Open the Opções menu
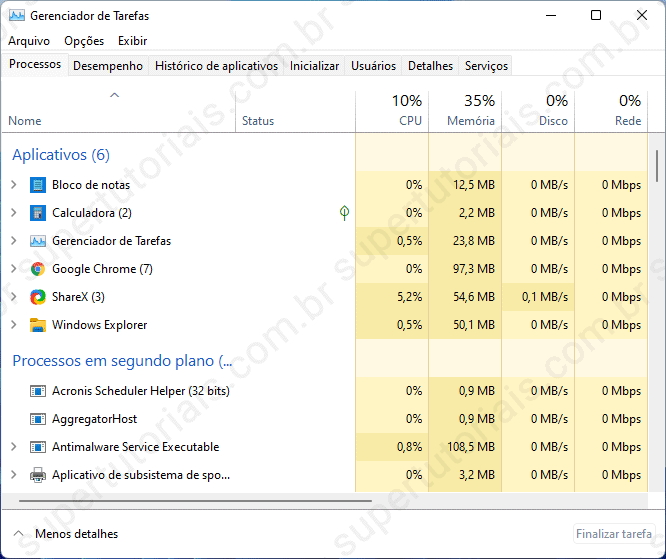Image resolution: width=666 pixels, height=559 pixels. point(84,41)
